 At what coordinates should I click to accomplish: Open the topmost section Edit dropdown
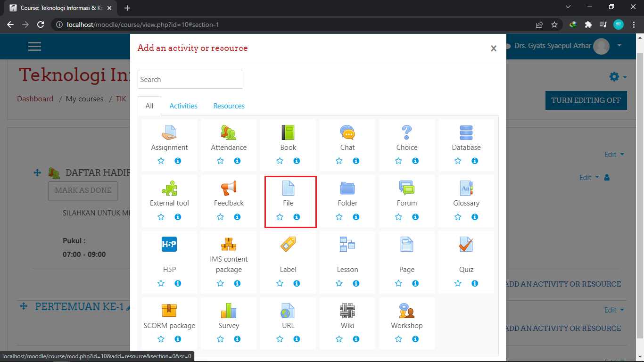[x=614, y=155]
